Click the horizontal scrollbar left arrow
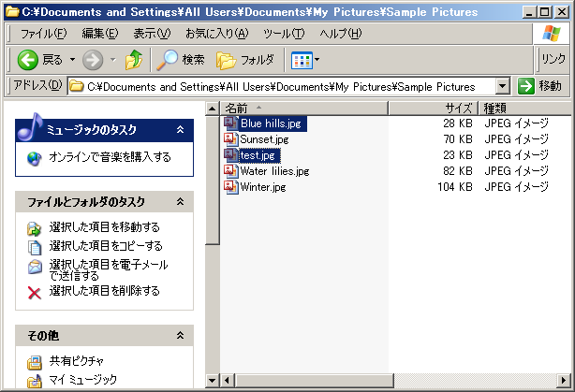The width and height of the screenshot is (575, 392). pos(228,380)
